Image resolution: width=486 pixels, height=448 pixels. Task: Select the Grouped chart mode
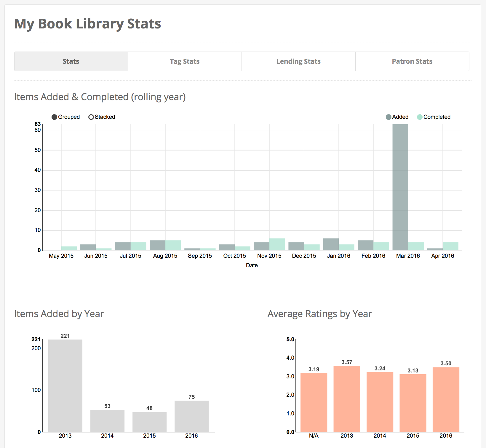(55, 117)
